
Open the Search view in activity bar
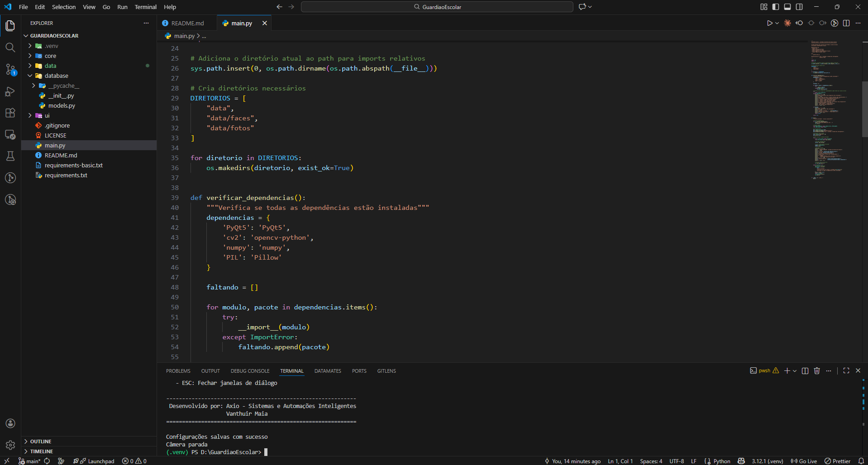pyautogui.click(x=10, y=47)
